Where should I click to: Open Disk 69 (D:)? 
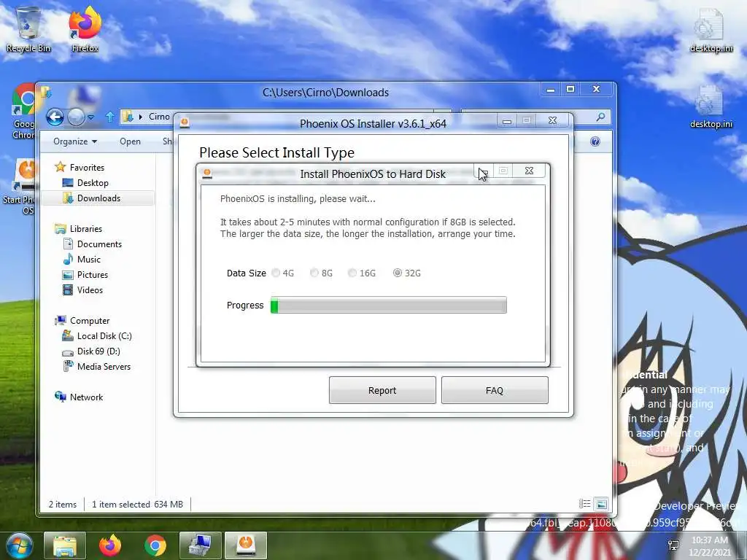[x=98, y=351]
